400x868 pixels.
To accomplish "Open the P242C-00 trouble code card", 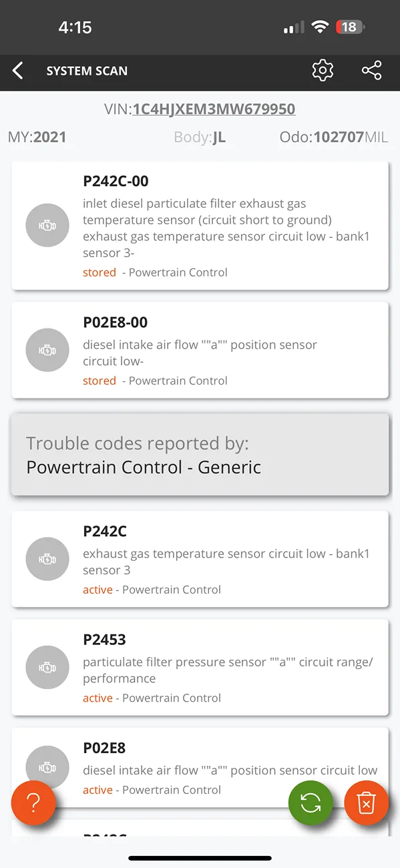I will (x=200, y=226).
